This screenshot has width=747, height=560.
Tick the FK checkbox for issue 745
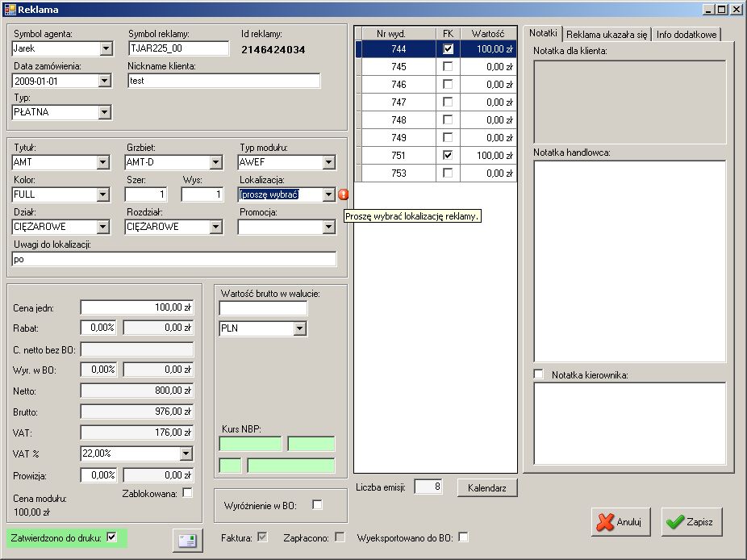click(x=448, y=67)
